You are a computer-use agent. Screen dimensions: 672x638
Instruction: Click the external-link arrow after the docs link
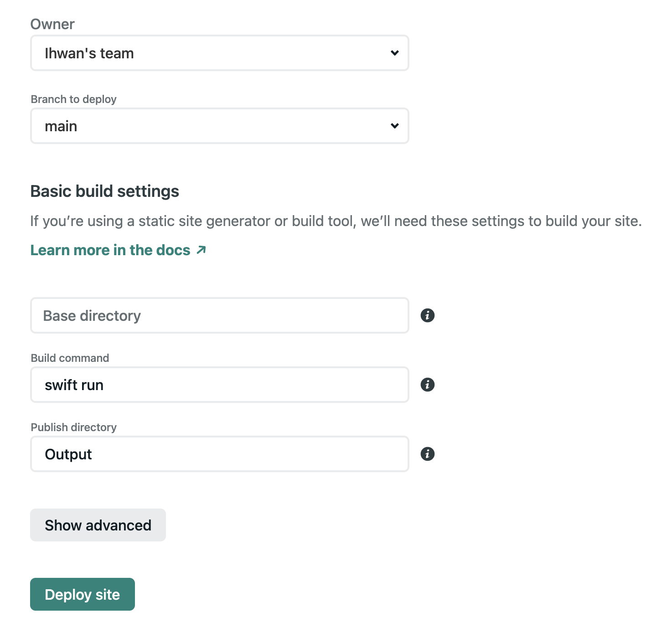click(x=201, y=250)
